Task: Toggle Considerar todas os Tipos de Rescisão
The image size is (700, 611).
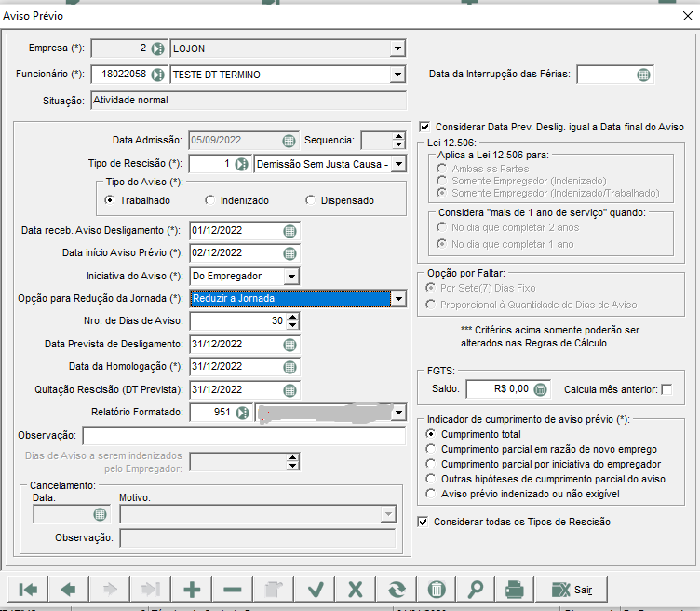Action: pos(423,522)
